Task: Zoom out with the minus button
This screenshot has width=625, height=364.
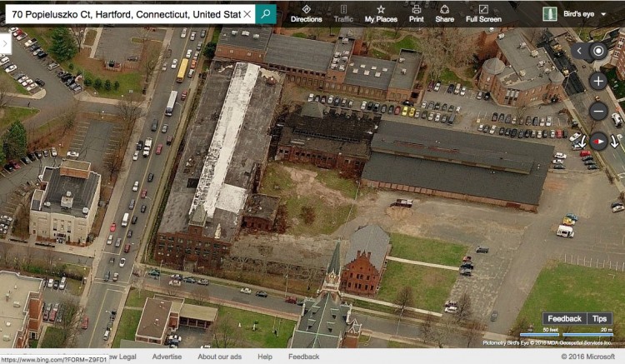Action: (x=598, y=111)
